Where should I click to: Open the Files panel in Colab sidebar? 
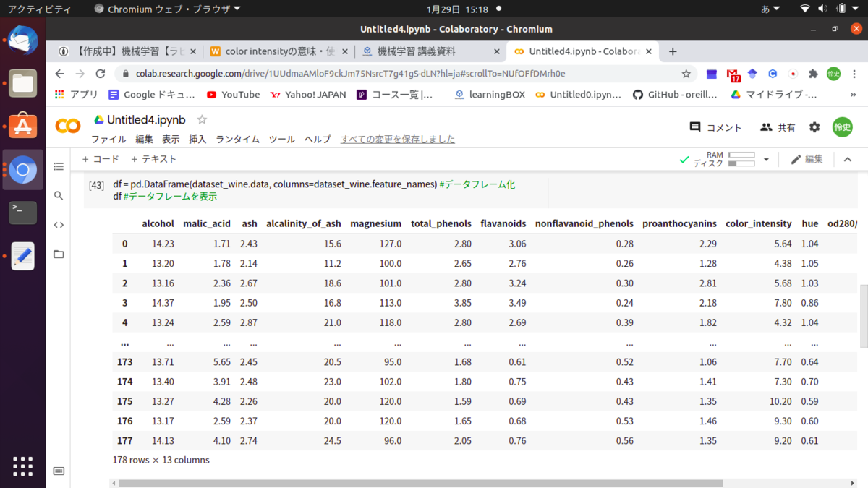[x=59, y=254]
